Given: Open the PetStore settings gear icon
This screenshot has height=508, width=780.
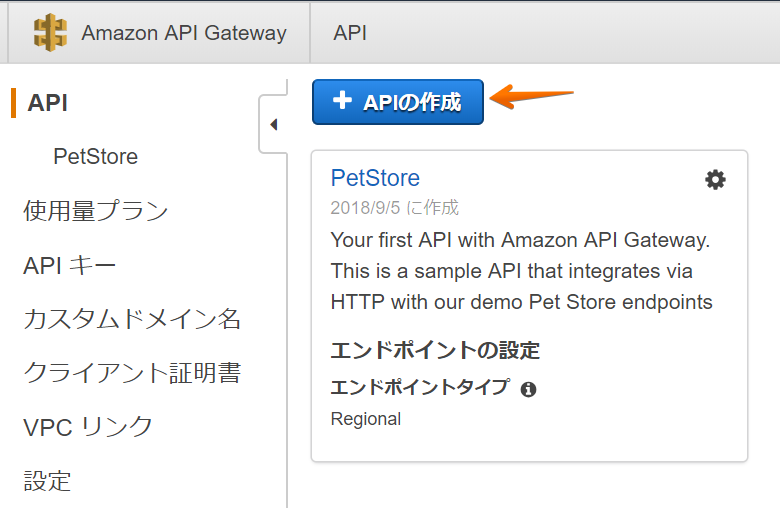Looking at the screenshot, I should 715,180.
